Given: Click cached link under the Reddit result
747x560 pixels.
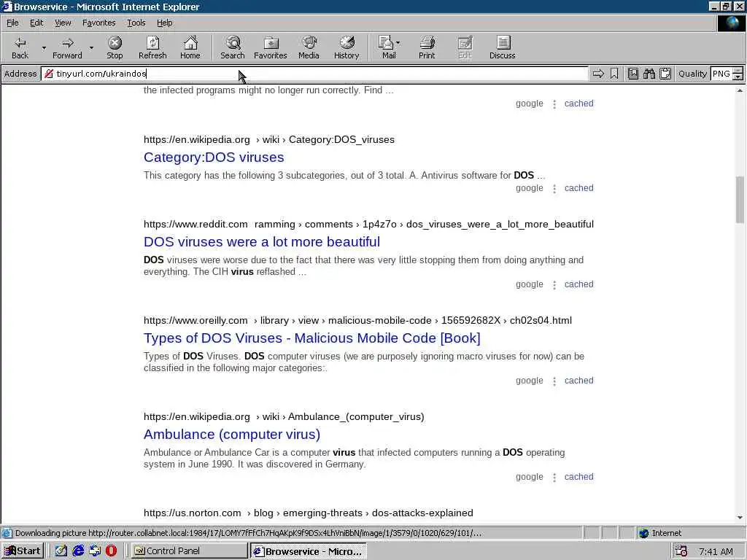Looking at the screenshot, I should tap(578, 284).
